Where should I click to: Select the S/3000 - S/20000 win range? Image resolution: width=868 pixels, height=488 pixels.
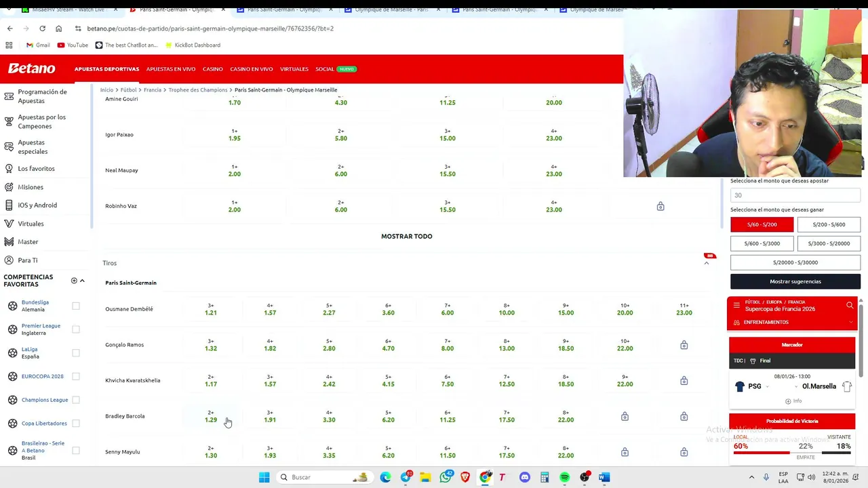tap(829, 243)
